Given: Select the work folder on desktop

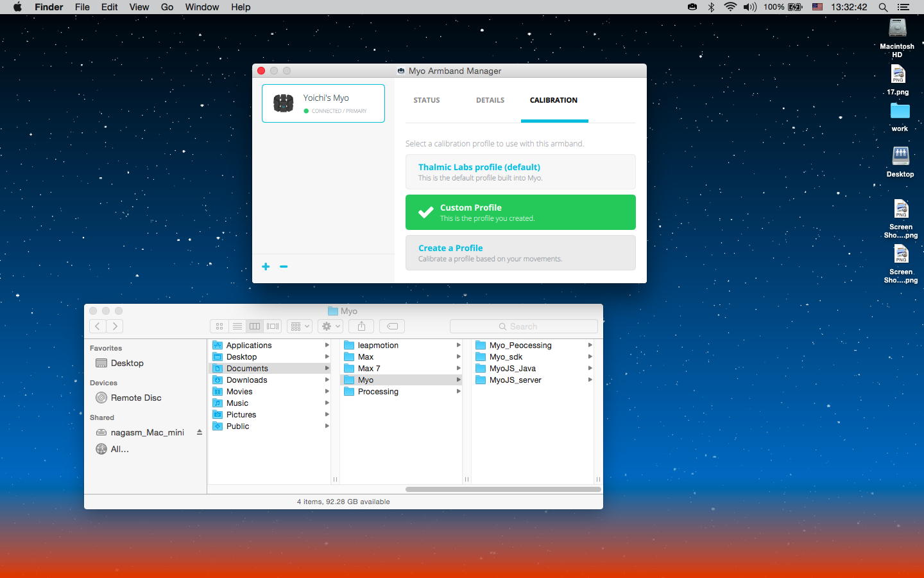Looking at the screenshot, I should pos(900,118).
